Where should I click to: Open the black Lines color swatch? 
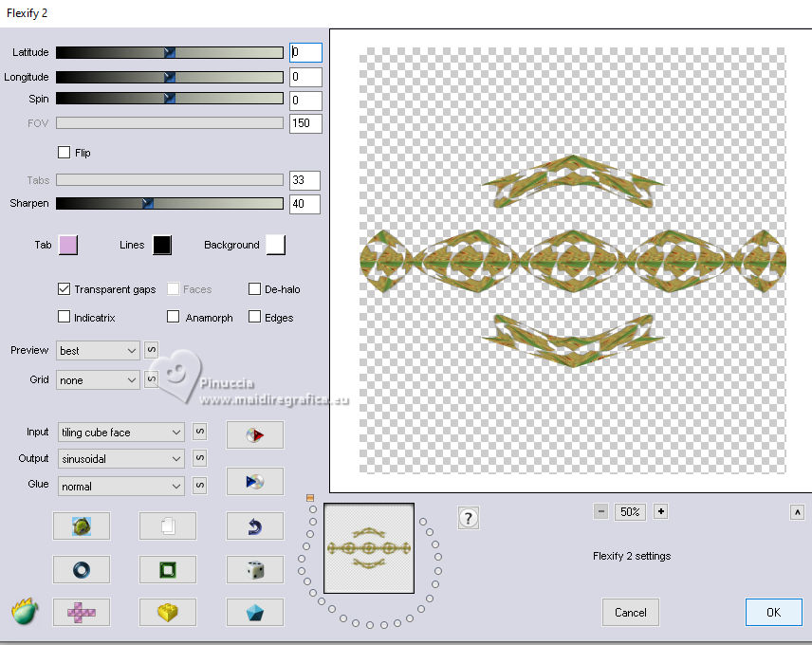(x=162, y=245)
